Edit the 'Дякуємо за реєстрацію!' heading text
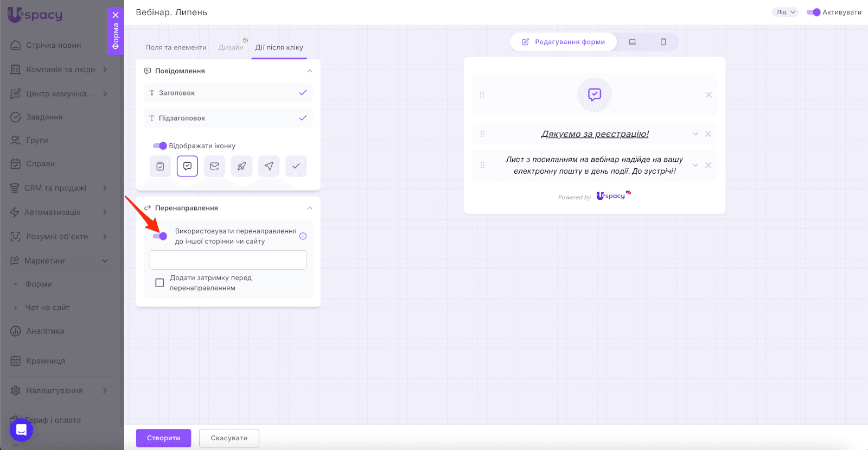The width and height of the screenshot is (868, 450). coord(595,134)
